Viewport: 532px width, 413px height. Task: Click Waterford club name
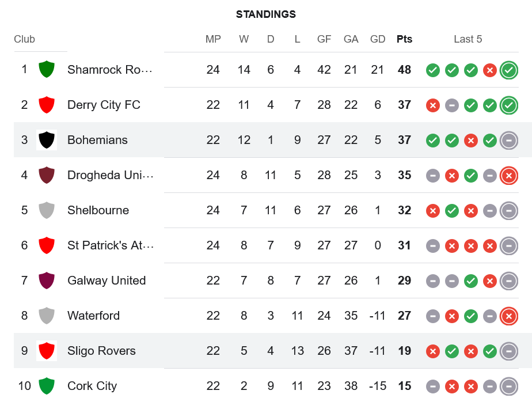[93, 316]
